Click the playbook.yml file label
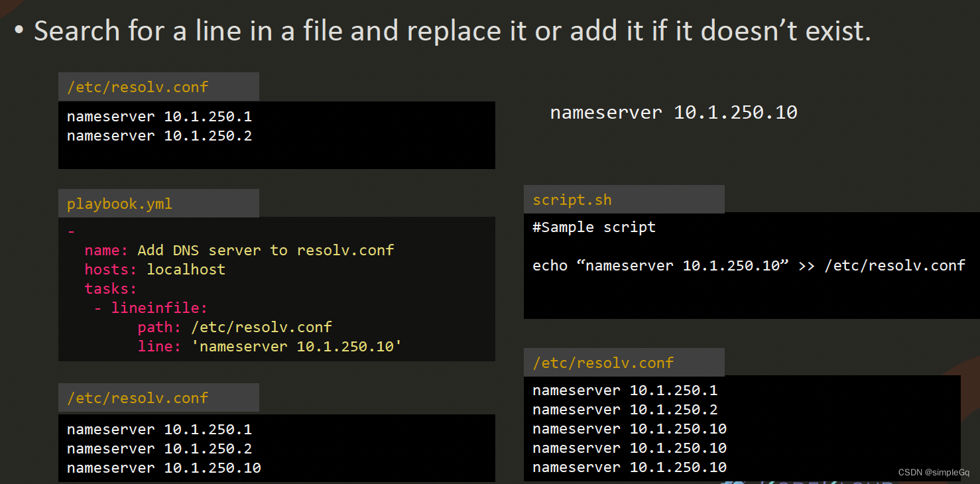The height and width of the screenshot is (484, 980). click(158, 204)
